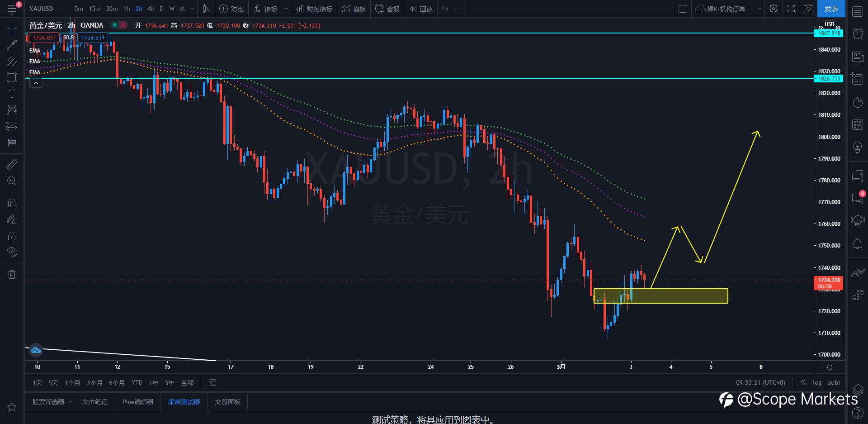Open the Pine Editor tab
Image resolution: width=868 pixels, height=424 pixels.
pos(138,402)
